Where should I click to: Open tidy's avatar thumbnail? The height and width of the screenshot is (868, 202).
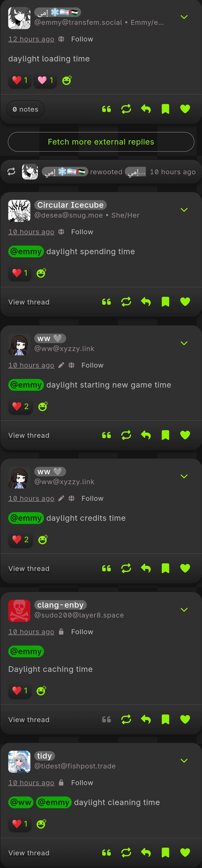coord(19,762)
